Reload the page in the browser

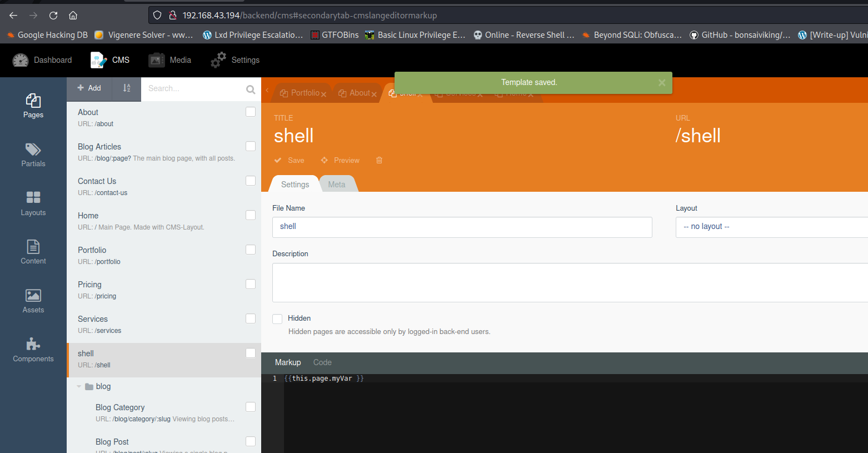[53, 16]
